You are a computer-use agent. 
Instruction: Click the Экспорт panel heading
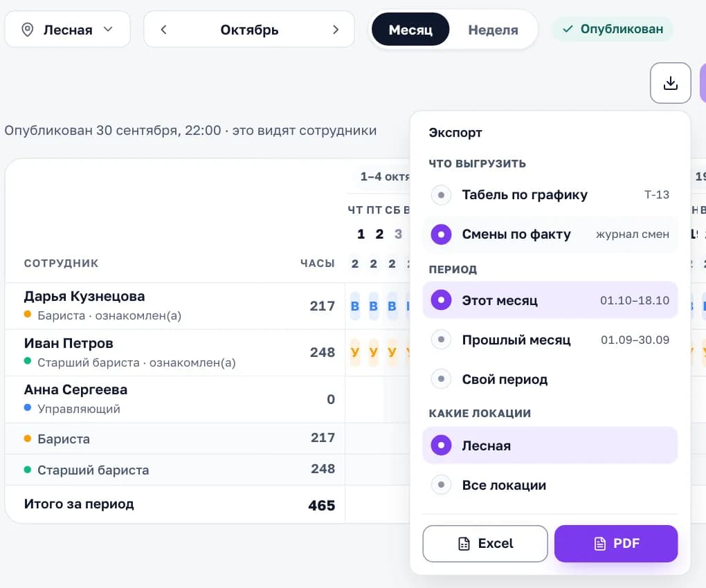(x=455, y=133)
